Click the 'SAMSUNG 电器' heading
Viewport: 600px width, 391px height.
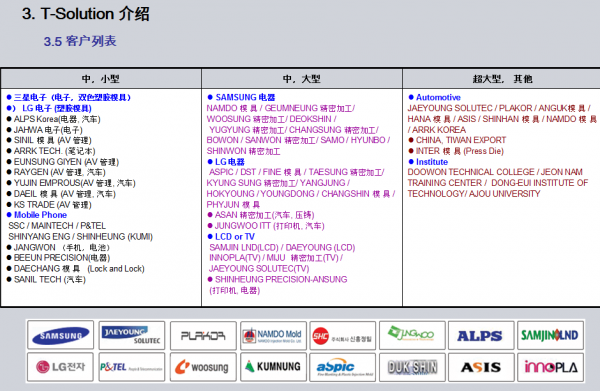point(241,97)
